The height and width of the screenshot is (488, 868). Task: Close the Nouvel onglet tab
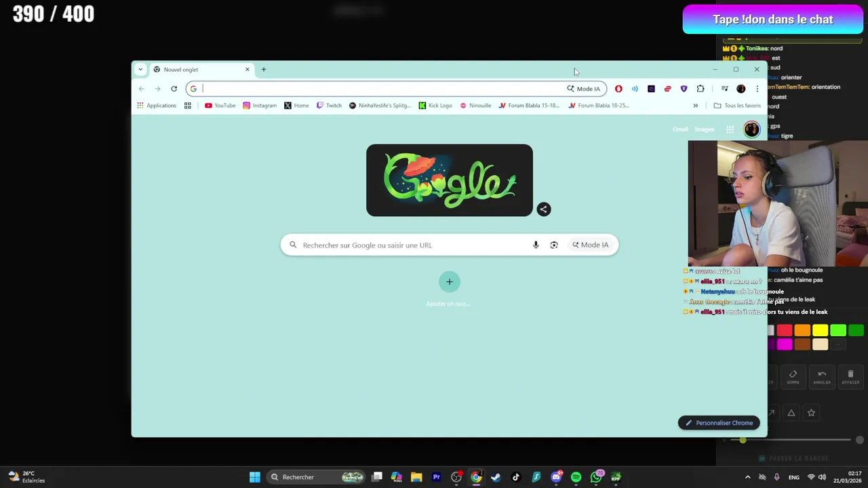point(247,69)
